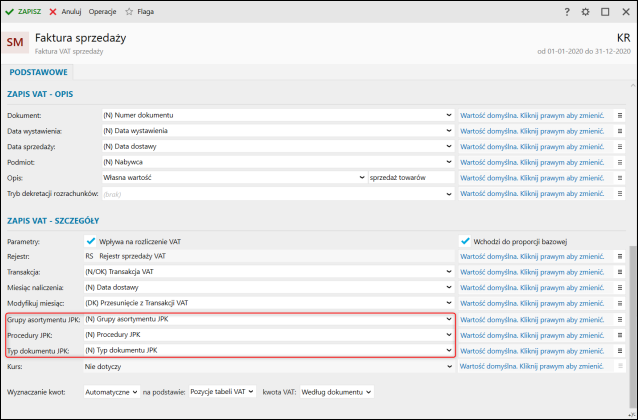The image size is (638, 420).
Task: Expand the Grupy asortymentu JPK dropdown
Action: coord(449,320)
